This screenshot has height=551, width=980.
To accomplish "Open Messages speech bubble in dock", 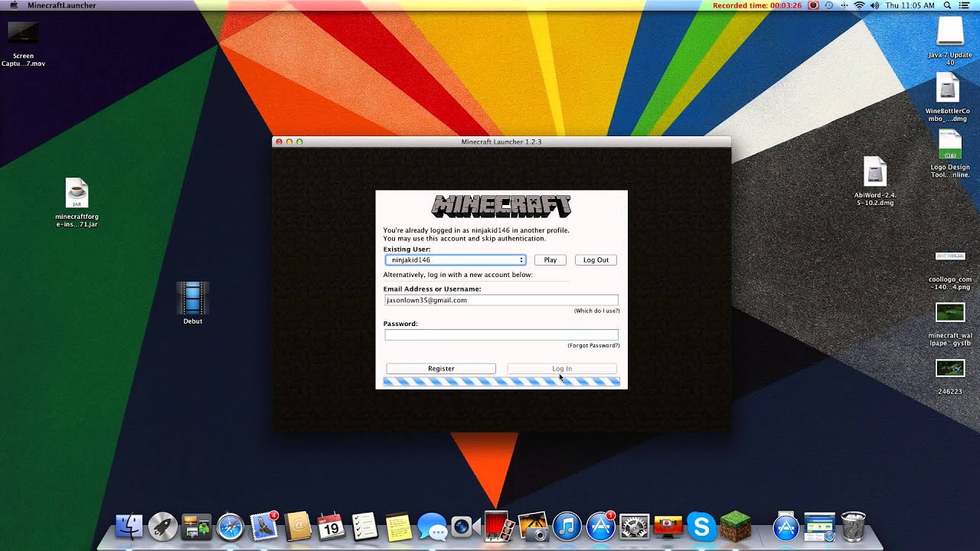I will click(x=432, y=527).
